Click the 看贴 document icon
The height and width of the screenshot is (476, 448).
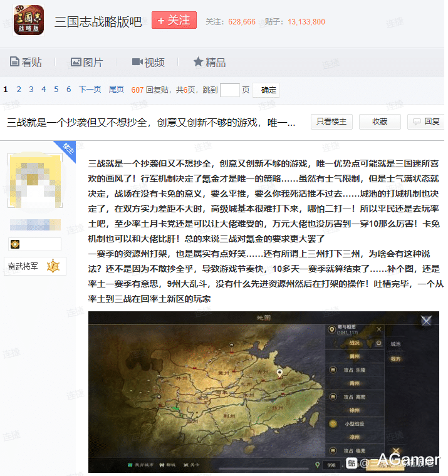click(x=14, y=61)
